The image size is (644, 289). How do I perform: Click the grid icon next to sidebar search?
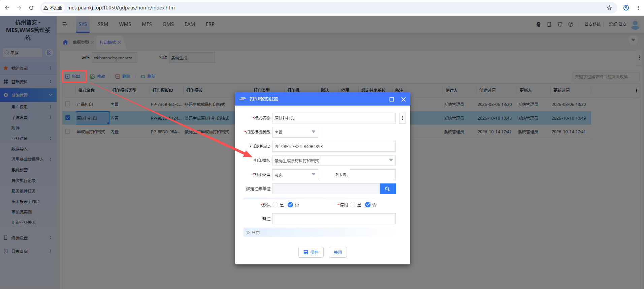pos(49,53)
